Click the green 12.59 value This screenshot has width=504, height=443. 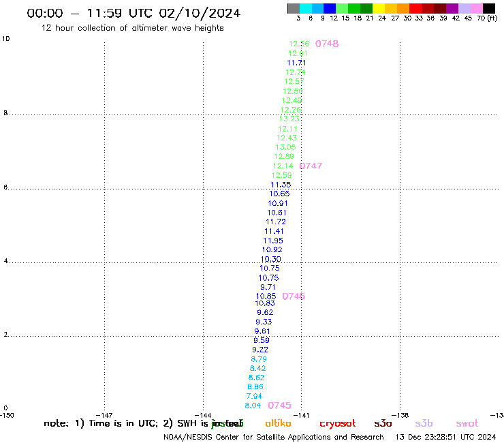(282, 175)
